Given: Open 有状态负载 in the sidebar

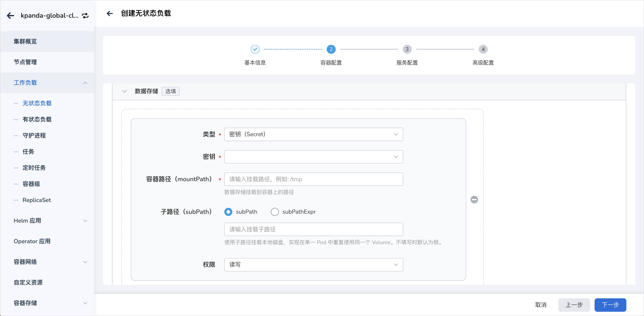Looking at the screenshot, I should [x=37, y=119].
